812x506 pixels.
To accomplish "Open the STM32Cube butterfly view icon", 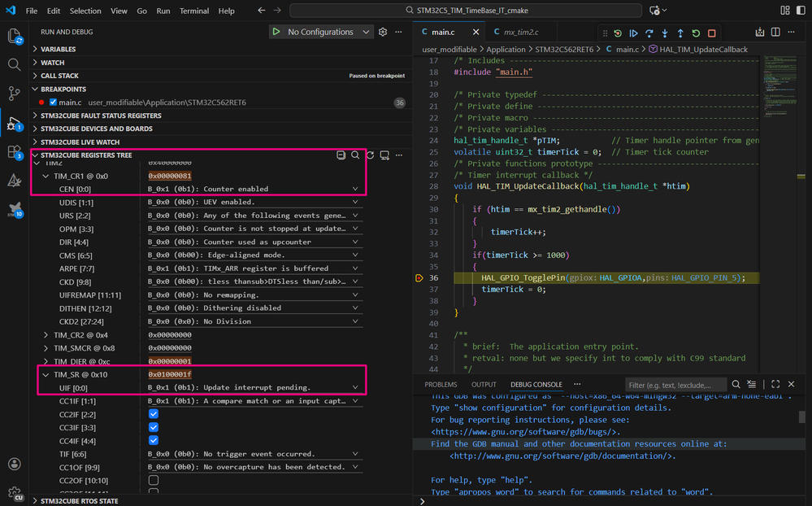I will coord(14,209).
